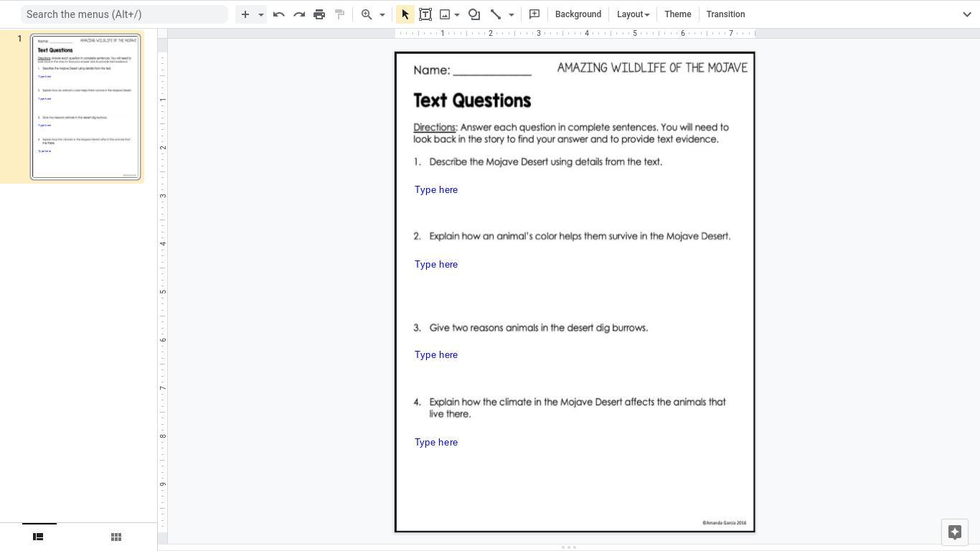This screenshot has height=551, width=980.
Task: Click the Search the menus field
Action: [x=124, y=14]
